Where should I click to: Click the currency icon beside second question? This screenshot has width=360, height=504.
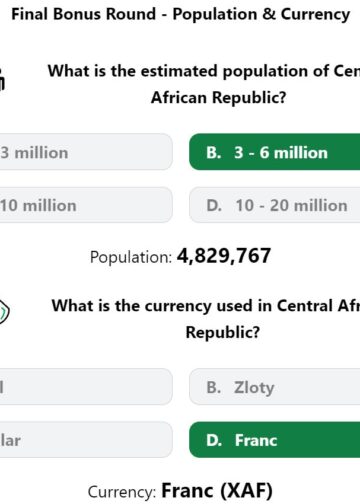(x=4, y=312)
